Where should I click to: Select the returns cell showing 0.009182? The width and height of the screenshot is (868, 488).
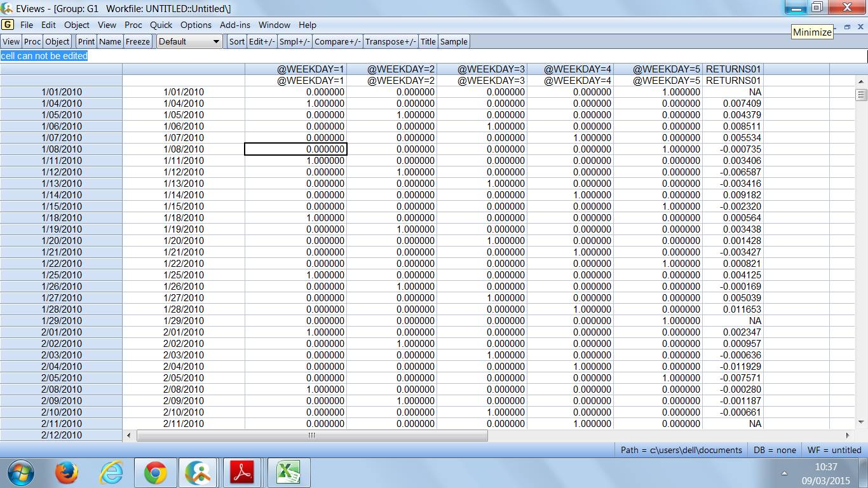[732, 195]
